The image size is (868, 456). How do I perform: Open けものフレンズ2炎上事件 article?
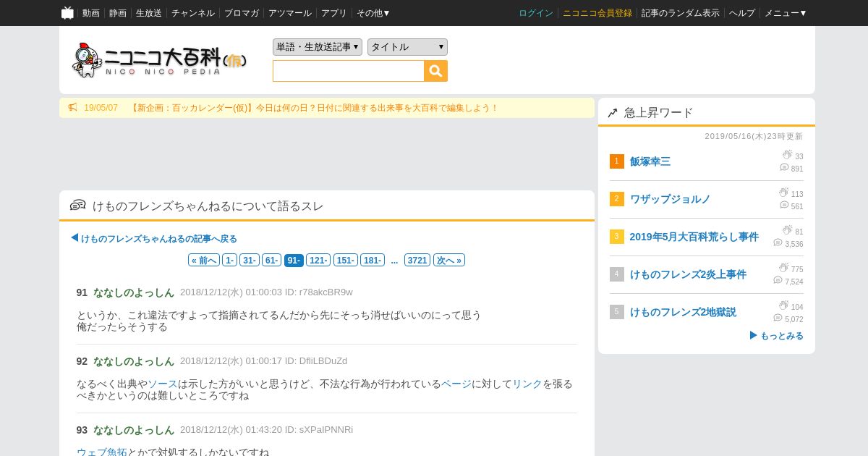(688, 274)
